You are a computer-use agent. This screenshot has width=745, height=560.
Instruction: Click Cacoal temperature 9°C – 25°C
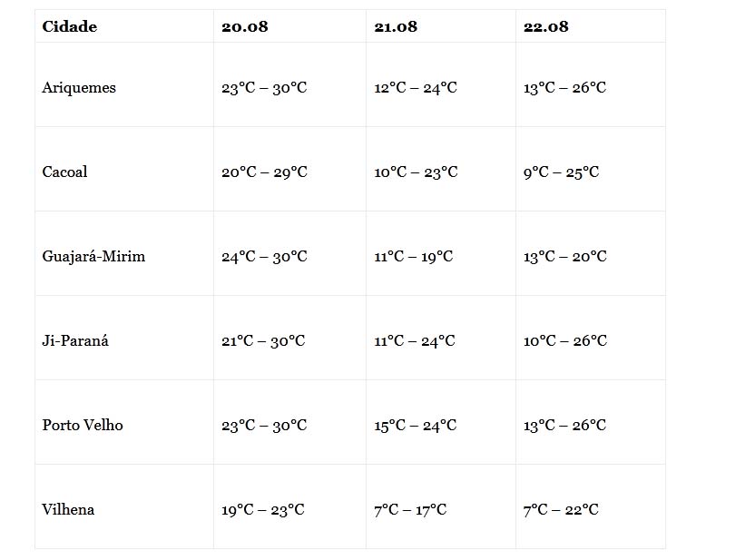click(x=561, y=172)
